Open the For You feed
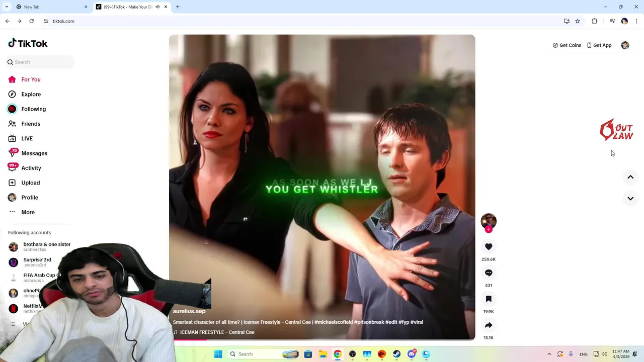 point(24,79)
